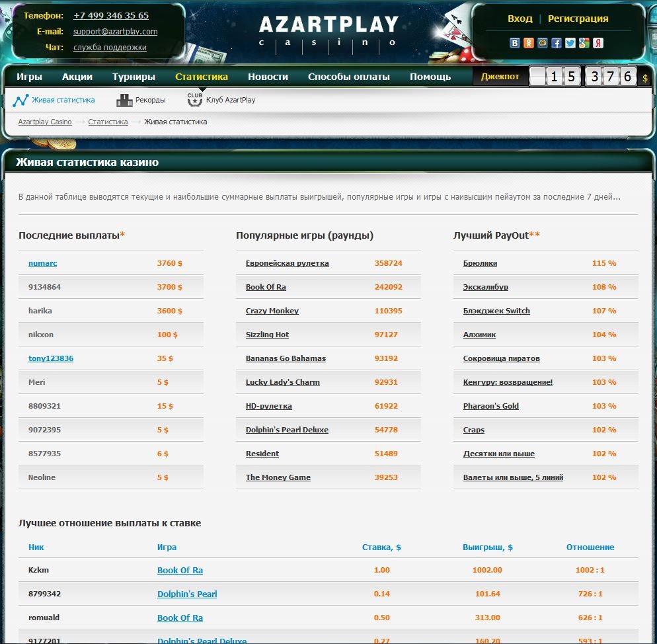
Task: Open the Рекорды sub-tab
Action: pyautogui.click(x=151, y=100)
